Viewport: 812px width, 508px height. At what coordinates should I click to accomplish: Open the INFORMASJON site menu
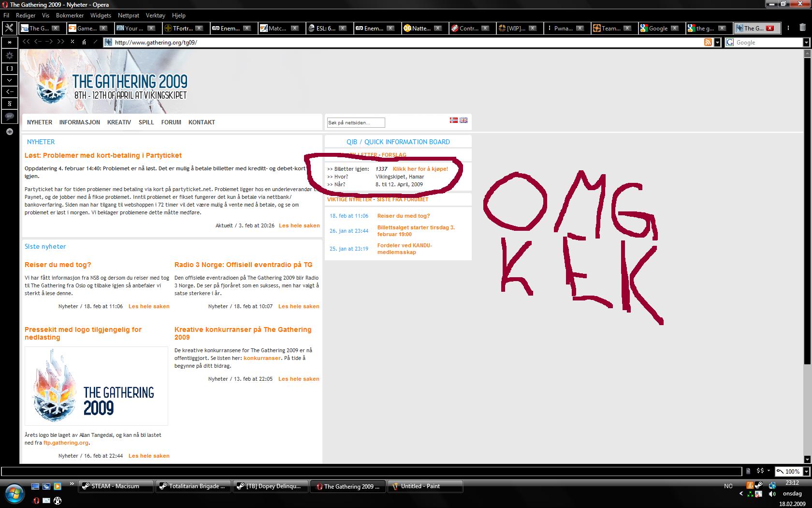[80, 122]
